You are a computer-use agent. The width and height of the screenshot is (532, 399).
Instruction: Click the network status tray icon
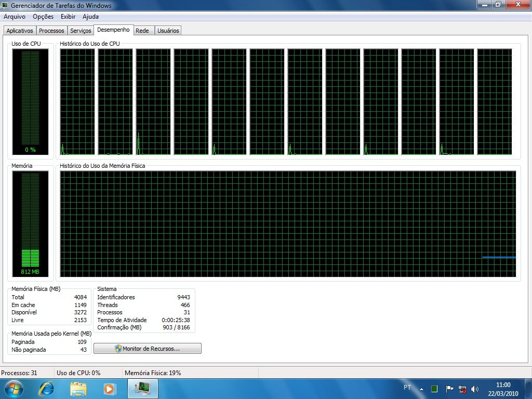pyautogui.click(x=462, y=389)
